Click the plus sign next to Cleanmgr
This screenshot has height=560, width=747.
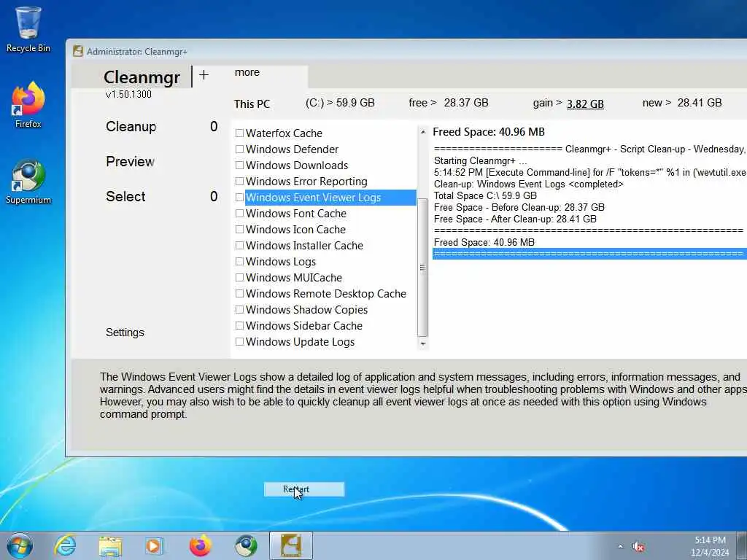[204, 75]
